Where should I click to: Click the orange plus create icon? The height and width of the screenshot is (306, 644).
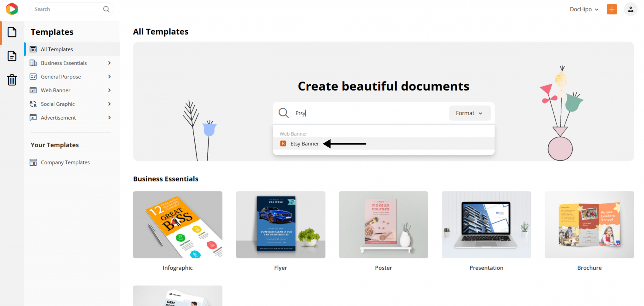(612, 9)
